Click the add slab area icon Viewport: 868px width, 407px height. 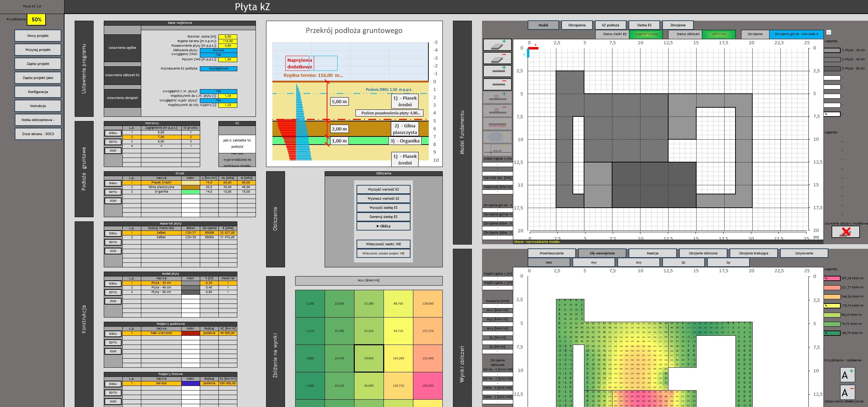[x=497, y=45]
